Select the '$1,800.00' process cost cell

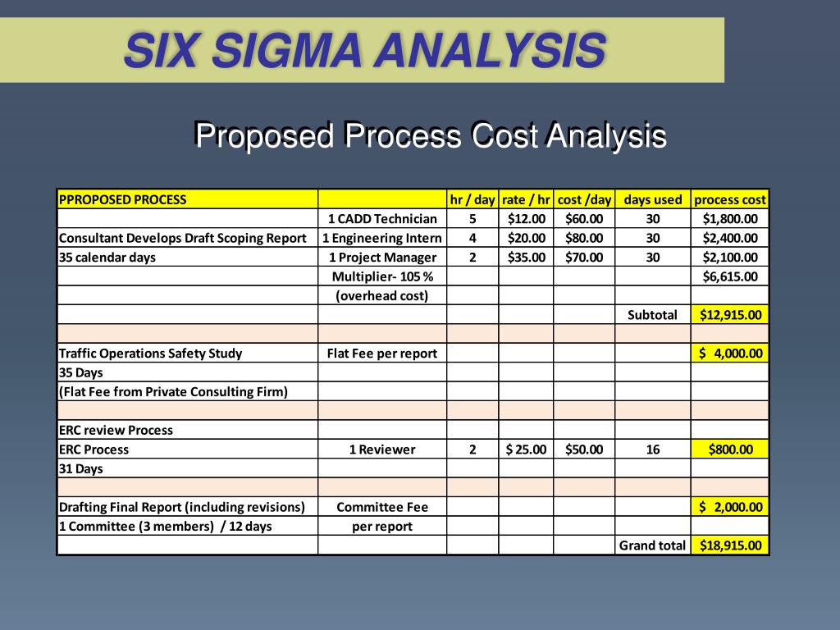point(730,218)
